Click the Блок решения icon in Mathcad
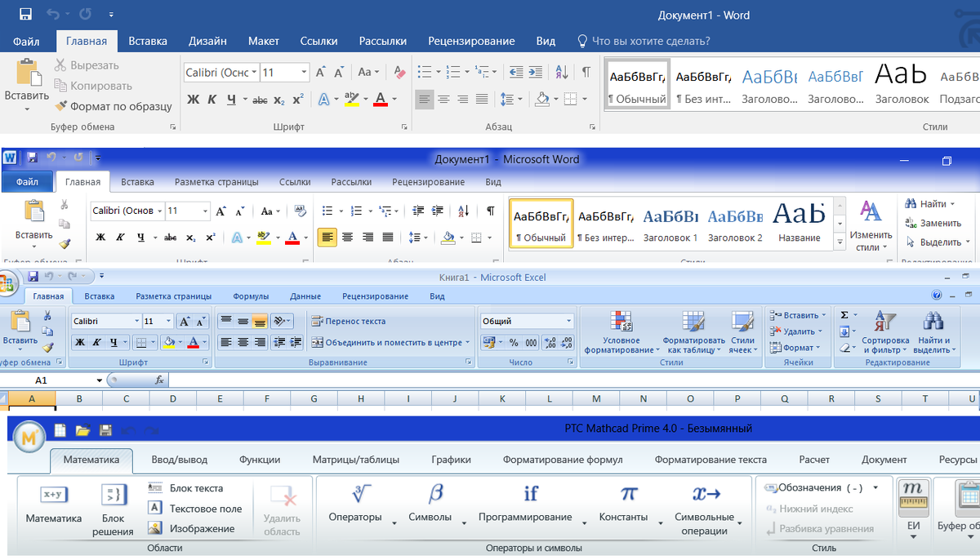980x560 pixels. click(x=113, y=495)
